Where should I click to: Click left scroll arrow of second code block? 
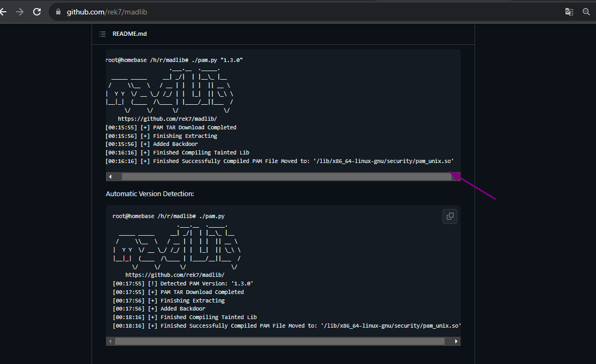coord(110,341)
